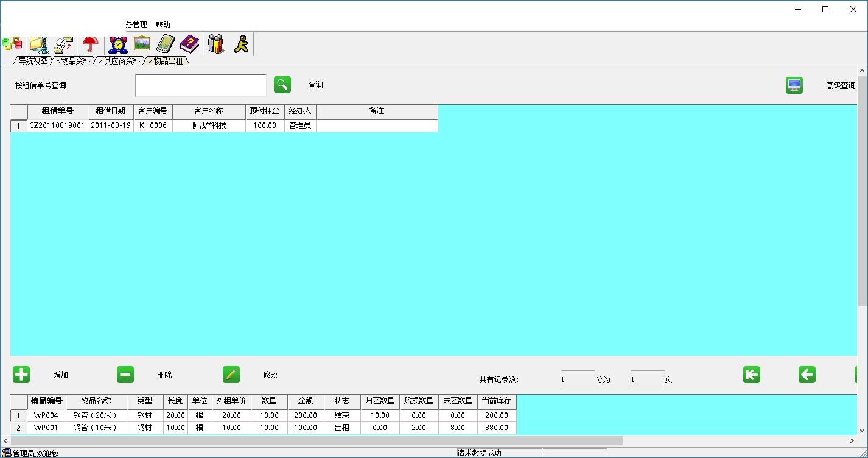The width and height of the screenshot is (868, 458).
Task: Click the 高级查询 text button
Action: click(841, 86)
